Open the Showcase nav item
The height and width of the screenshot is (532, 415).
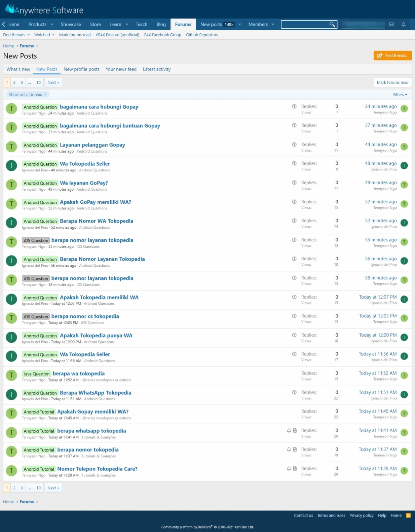71,24
